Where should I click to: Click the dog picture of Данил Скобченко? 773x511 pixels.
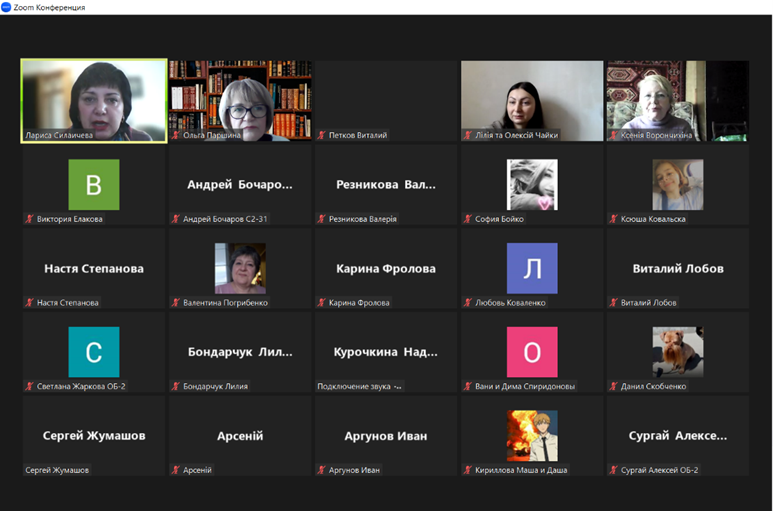click(x=677, y=352)
